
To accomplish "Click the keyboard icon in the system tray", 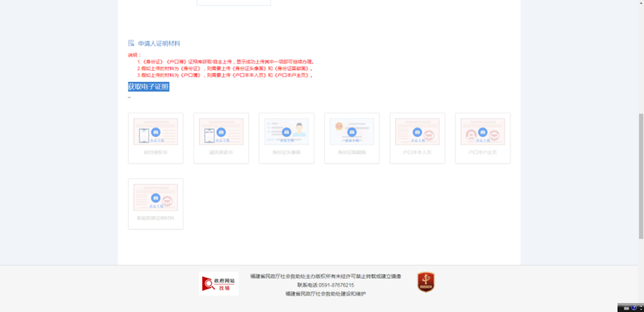I will pyautogui.click(x=625, y=308).
